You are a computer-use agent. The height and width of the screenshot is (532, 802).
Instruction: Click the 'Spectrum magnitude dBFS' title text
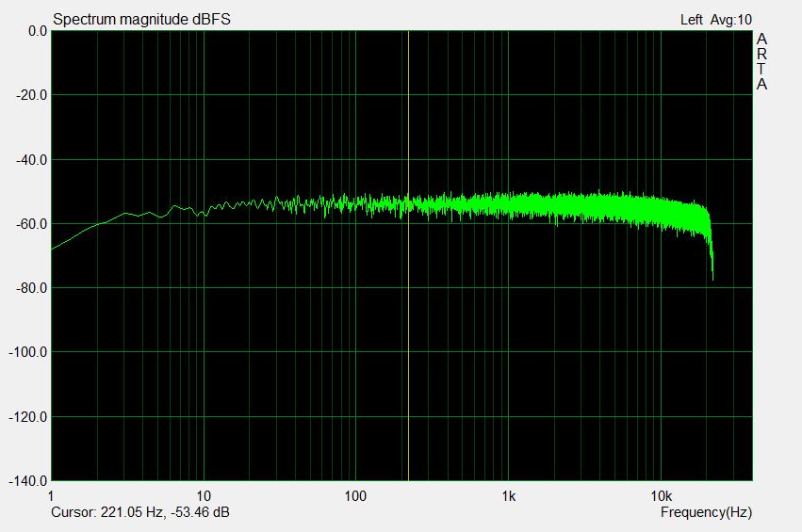tap(141, 20)
